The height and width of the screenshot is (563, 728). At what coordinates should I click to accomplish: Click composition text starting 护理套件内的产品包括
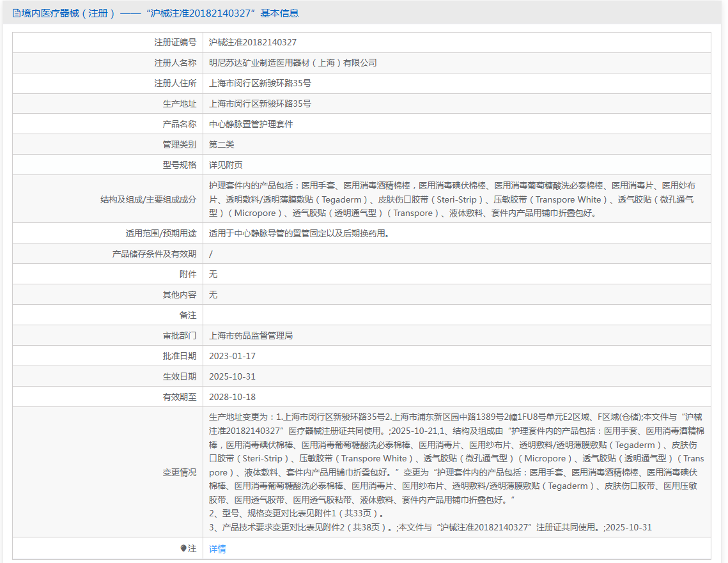[452, 199]
